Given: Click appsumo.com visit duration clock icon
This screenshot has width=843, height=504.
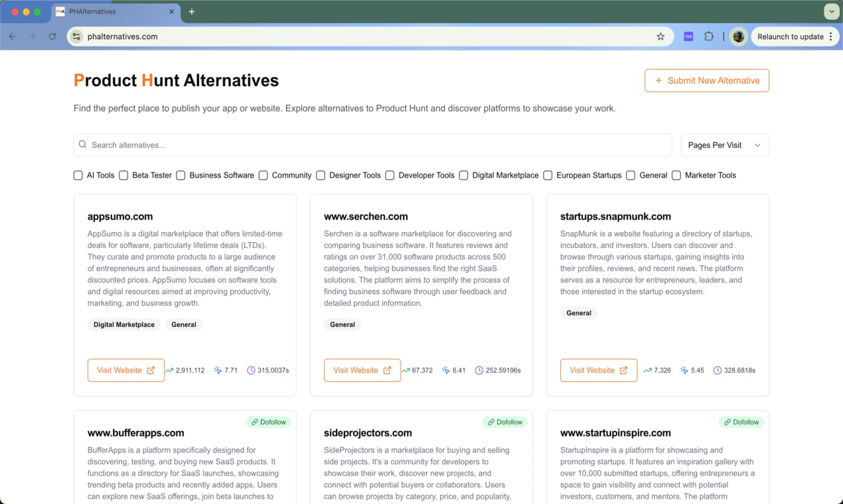Looking at the screenshot, I should (x=251, y=370).
